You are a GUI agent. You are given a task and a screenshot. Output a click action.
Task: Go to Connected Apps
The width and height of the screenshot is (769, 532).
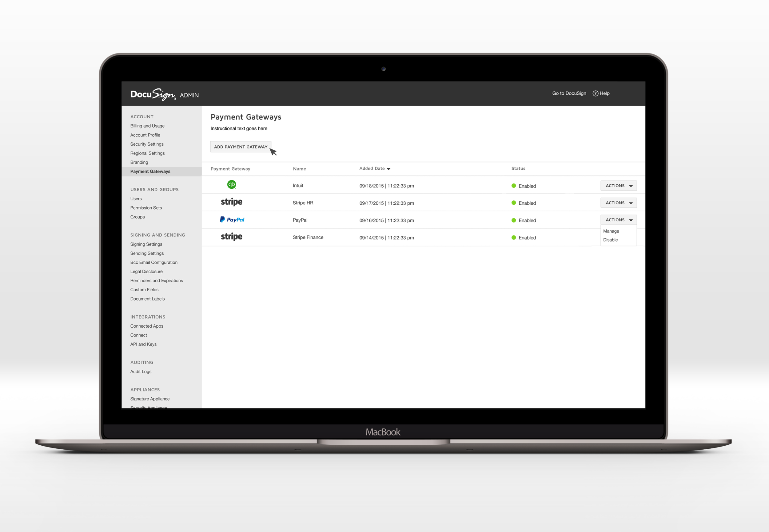pyautogui.click(x=147, y=326)
